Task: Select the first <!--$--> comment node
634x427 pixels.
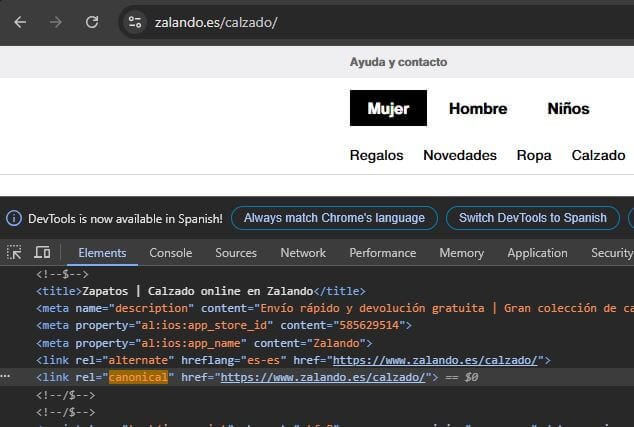Action: 62,274
